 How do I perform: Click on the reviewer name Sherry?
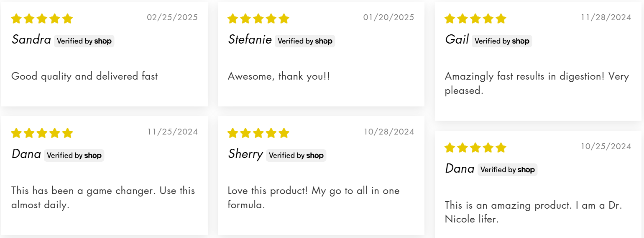pyautogui.click(x=245, y=154)
